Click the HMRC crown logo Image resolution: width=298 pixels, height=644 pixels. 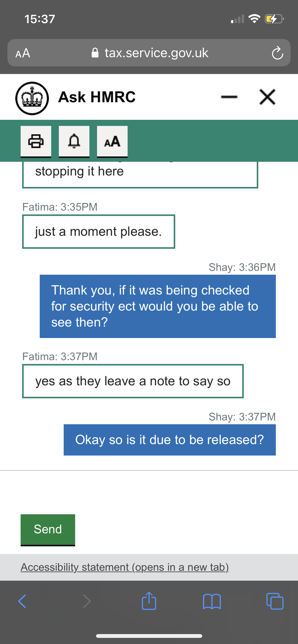[32, 98]
